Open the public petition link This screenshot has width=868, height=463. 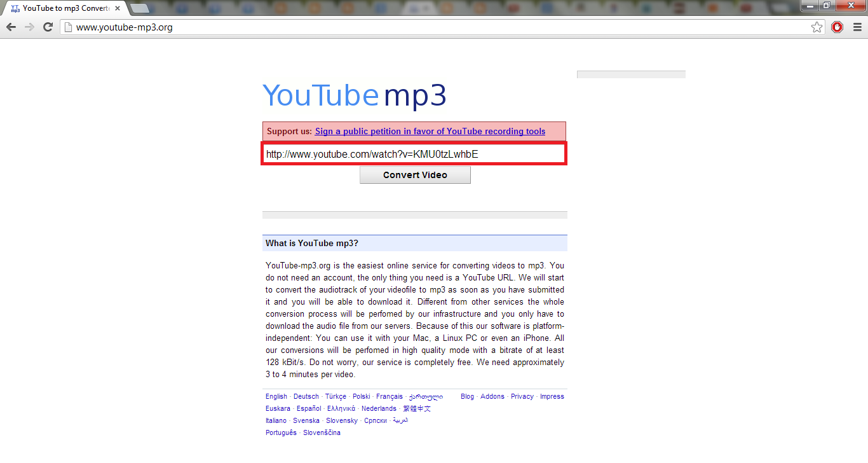point(430,132)
